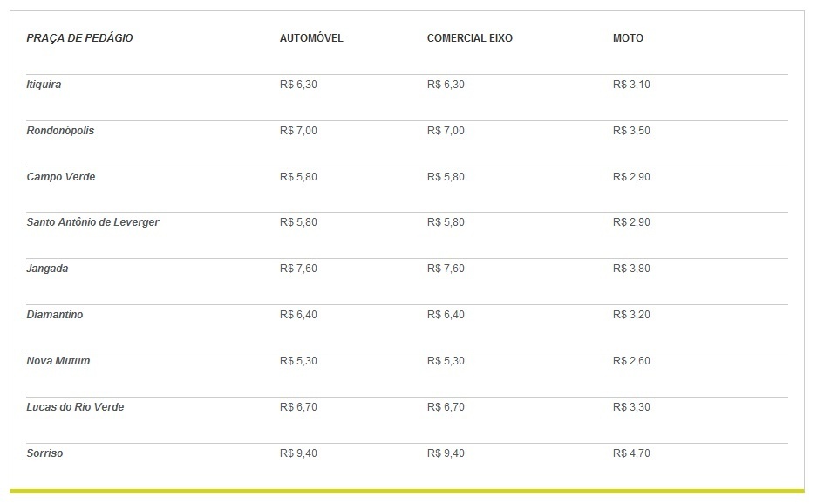Click the COMERCIAL EIXO column header
The width and height of the screenshot is (817, 504).
coord(469,38)
